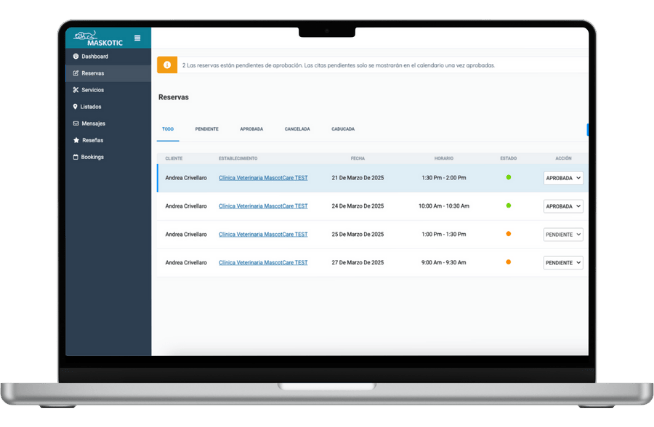Switch to the Caducada tab
Screen dimensions: 654x427
(x=343, y=129)
